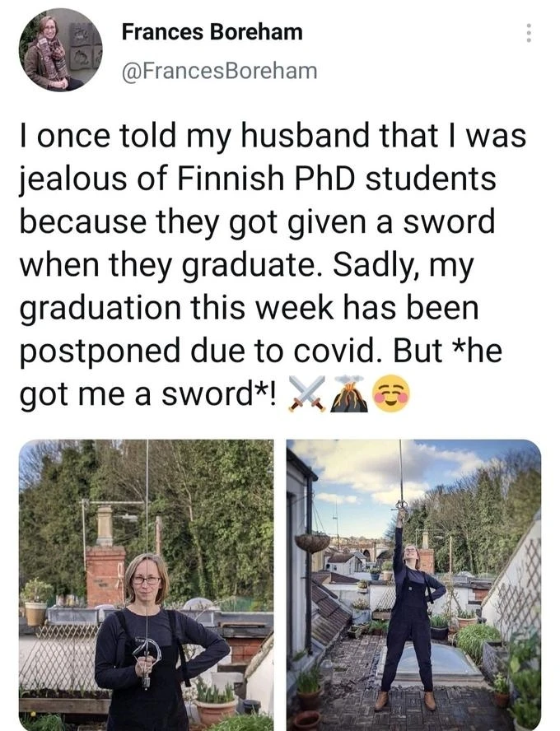The image size is (560, 731).
Task: Open the Frances Boreham display name link
Action: pyautogui.click(x=212, y=32)
